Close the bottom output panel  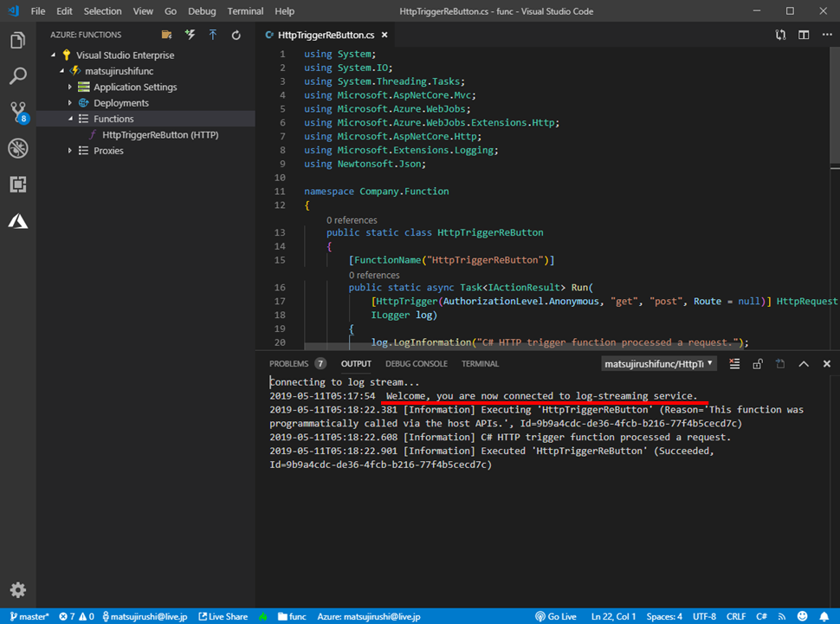827,364
